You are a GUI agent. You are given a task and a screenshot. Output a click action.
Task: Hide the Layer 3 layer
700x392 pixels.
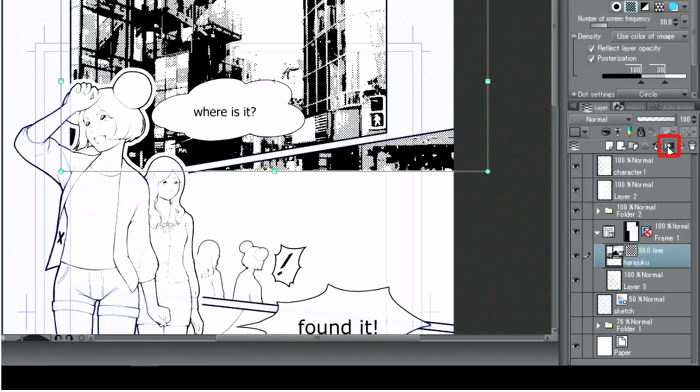pos(576,280)
